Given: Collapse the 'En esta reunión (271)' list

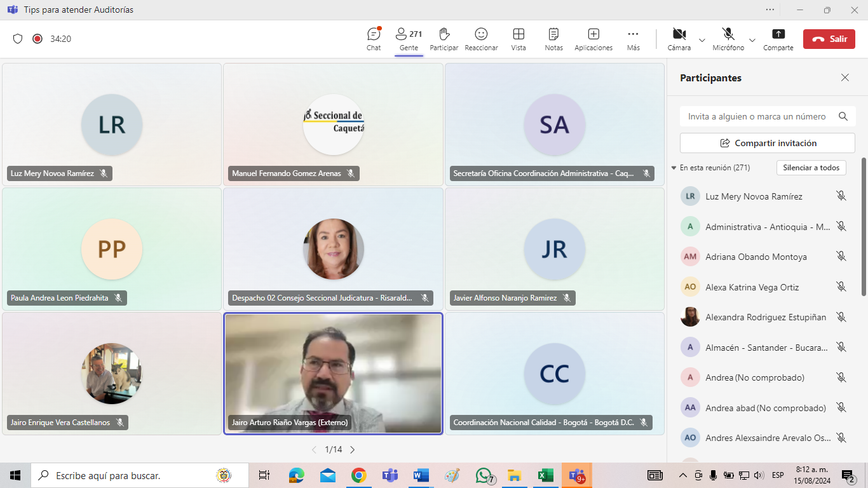Looking at the screenshot, I should (674, 168).
